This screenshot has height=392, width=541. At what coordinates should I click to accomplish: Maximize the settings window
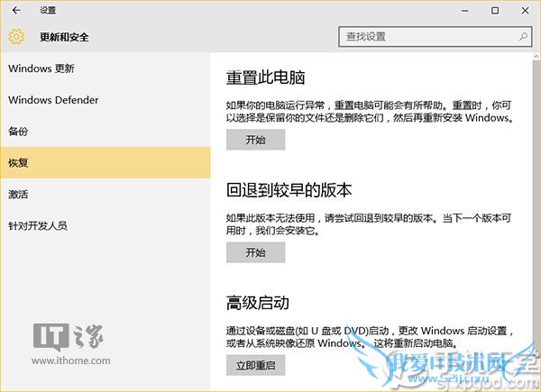[495, 11]
